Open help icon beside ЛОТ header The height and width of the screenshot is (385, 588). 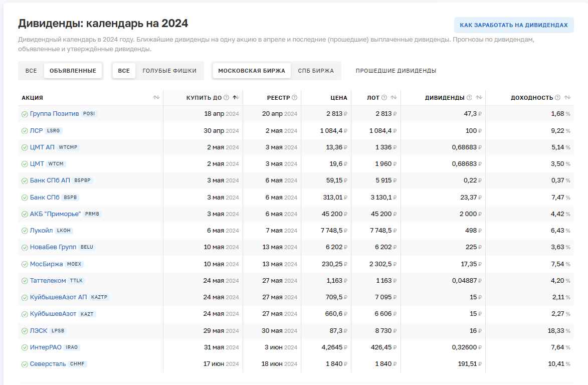click(384, 97)
